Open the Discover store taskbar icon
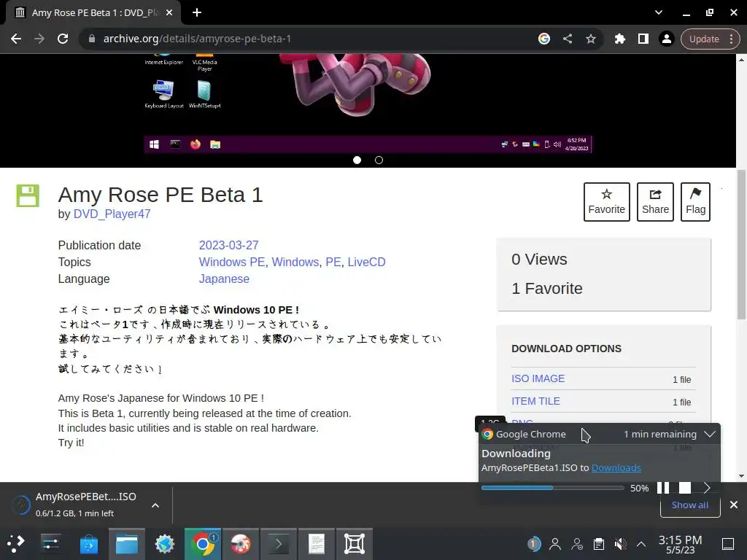This screenshot has height=560, width=747. tap(88, 543)
